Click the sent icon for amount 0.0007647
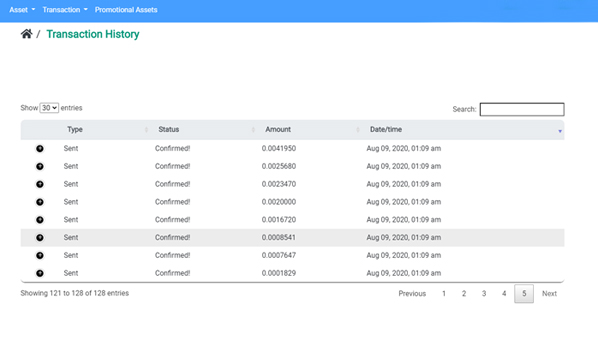 40,255
